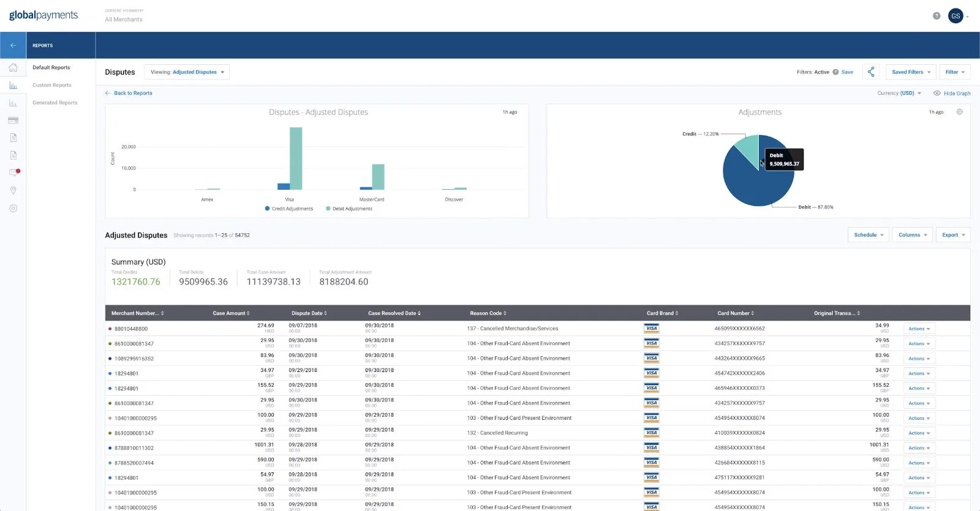Click Total Credits value 1321760.76
Viewport: 980px width, 511px height.
(x=136, y=282)
